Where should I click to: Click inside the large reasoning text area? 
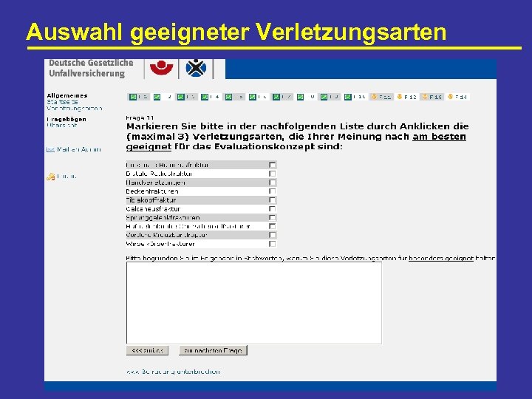(x=254, y=303)
